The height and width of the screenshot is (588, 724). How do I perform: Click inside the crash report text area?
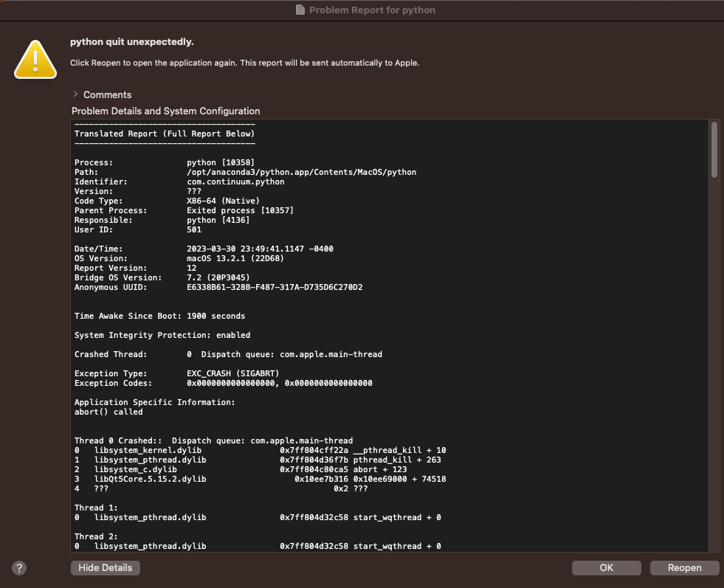click(369, 332)
